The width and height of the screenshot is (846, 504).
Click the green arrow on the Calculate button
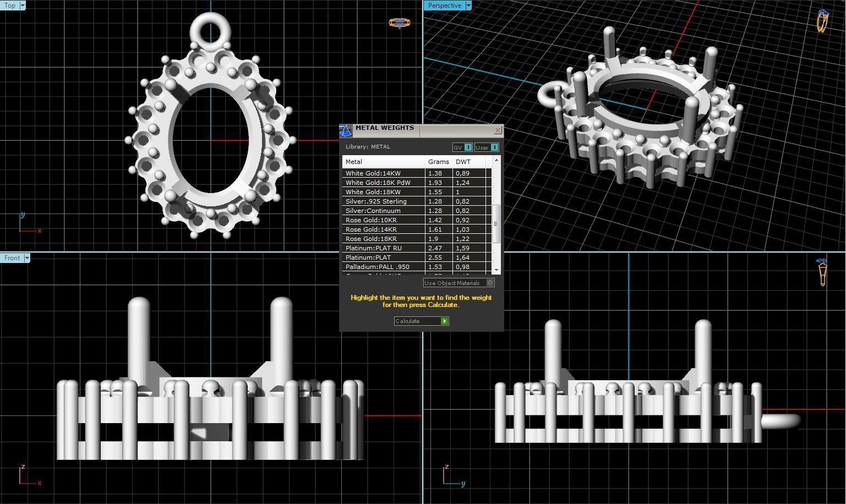tap(444, 321)
